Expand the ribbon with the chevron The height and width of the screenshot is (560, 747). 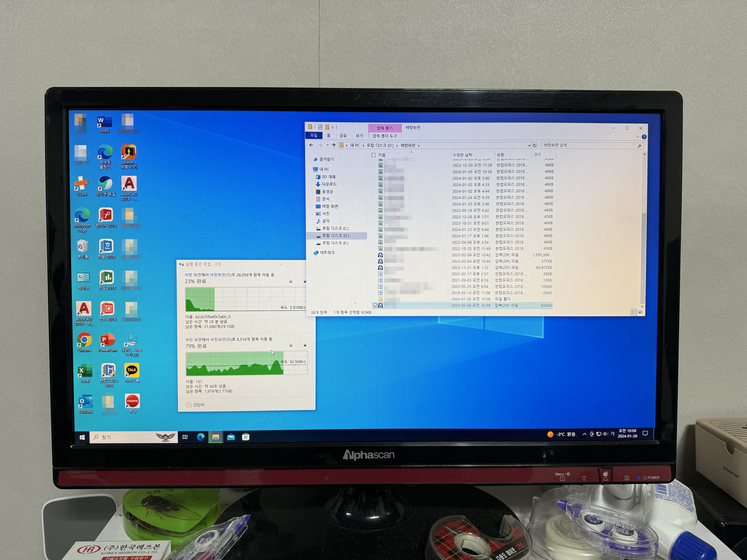(638, 137)
